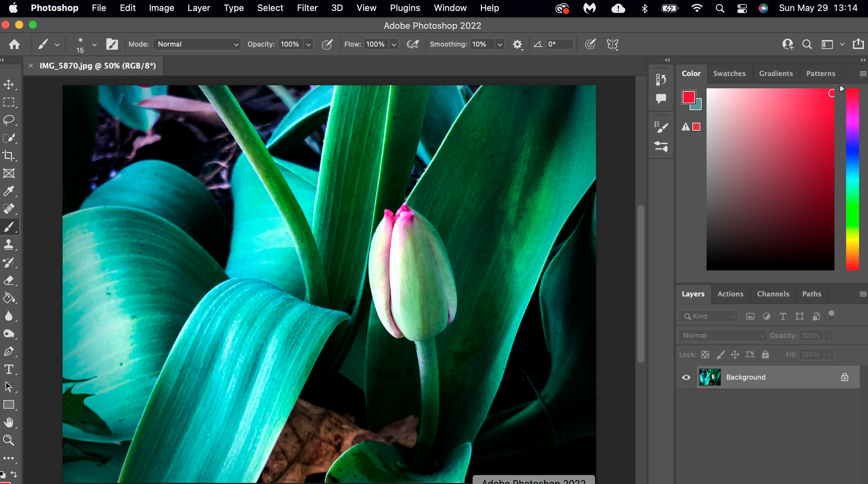
Task: Switch to the Swatches tab
Action: tap(729, 73)
